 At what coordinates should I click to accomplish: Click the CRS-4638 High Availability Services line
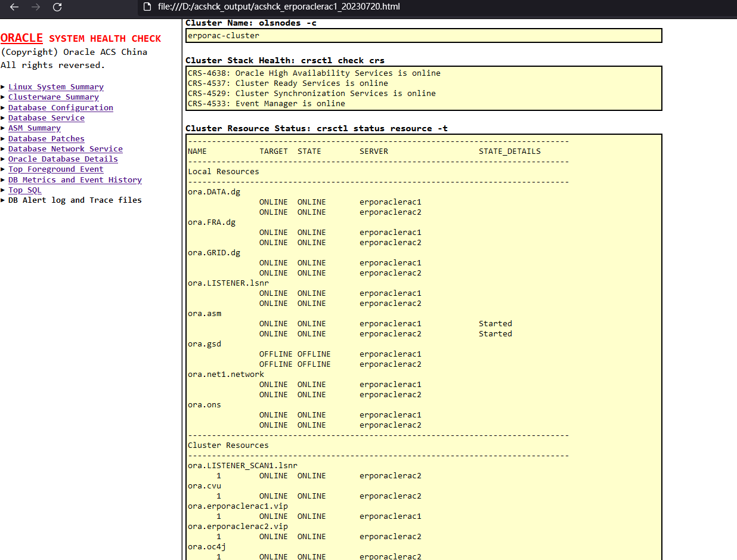(314, 73)
